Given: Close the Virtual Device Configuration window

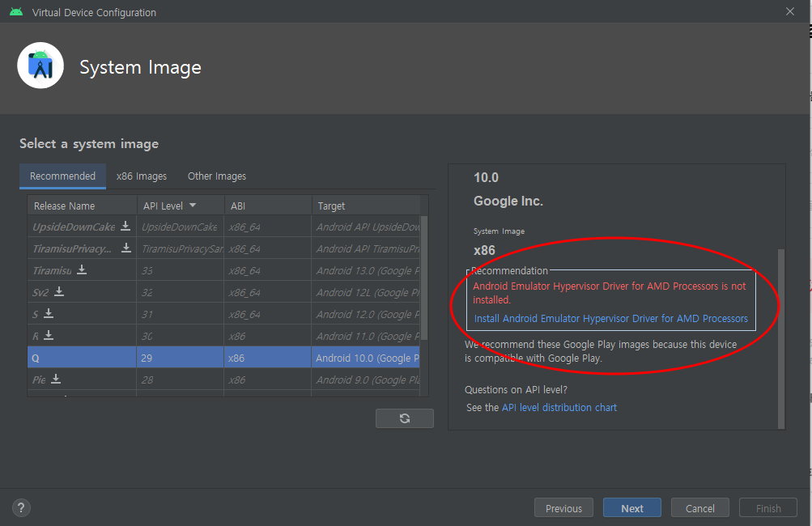Looking at the screenshot, I should coord(789,11).
